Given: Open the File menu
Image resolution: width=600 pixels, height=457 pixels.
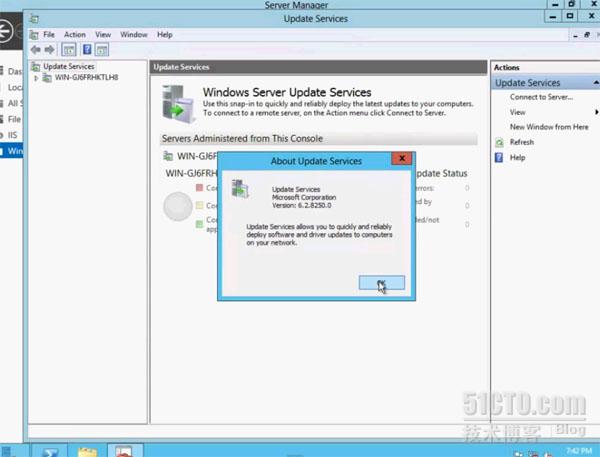Looking at the screenshot, I should coord(49,34).
